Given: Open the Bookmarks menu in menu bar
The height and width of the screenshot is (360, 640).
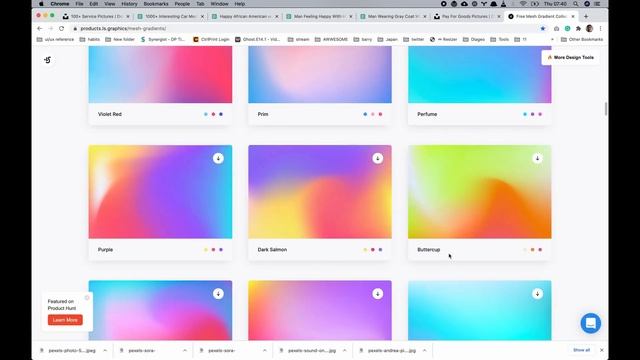Looking at the screenshot, I should click(x=156, y=4).
